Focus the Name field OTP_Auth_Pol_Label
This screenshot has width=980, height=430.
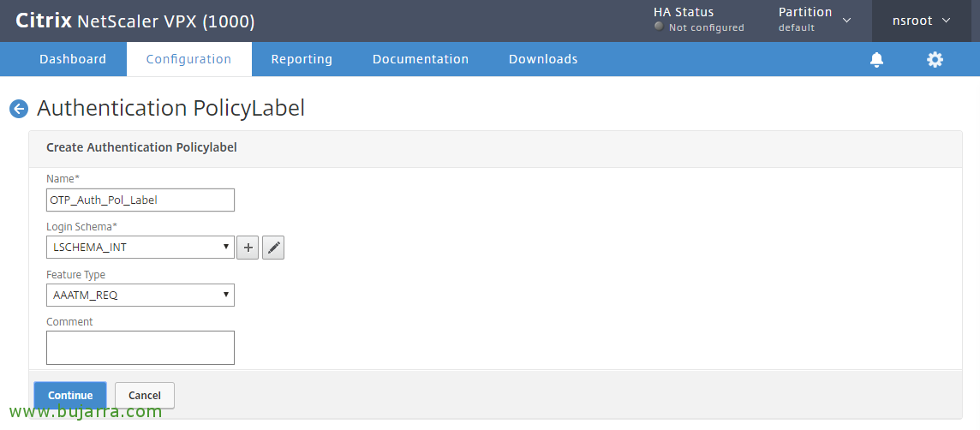pyautogui.click(x=140, y=200)
